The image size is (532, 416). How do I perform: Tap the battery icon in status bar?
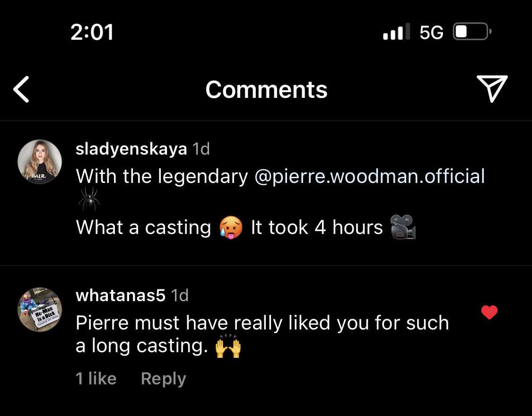(471, 32)
